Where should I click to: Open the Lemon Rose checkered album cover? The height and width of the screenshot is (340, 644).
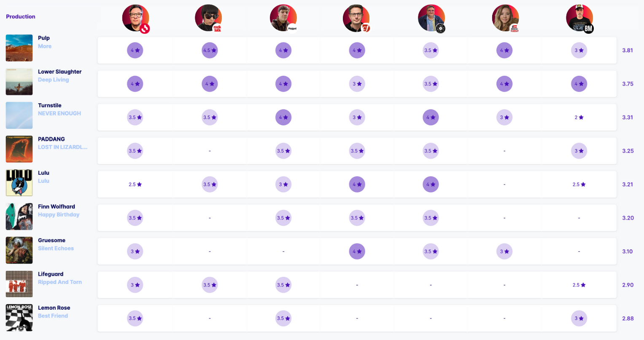[x=19, y=318]
